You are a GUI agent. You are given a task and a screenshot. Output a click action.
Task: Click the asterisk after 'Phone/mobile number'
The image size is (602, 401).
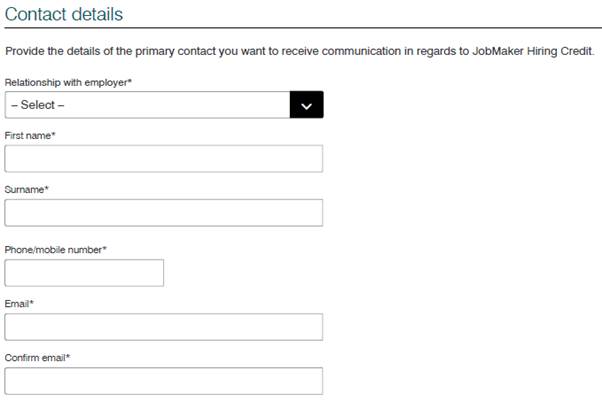pyautogui.click(x=105, y=248)
